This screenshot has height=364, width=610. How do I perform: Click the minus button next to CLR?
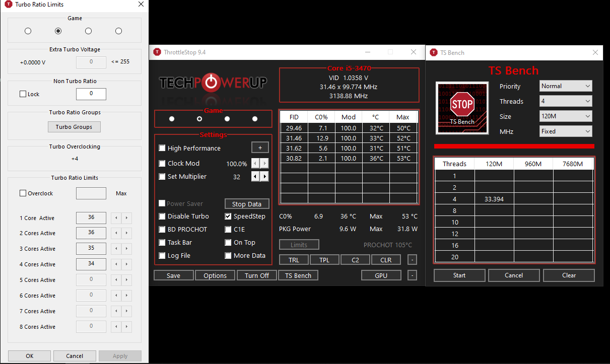412,260
